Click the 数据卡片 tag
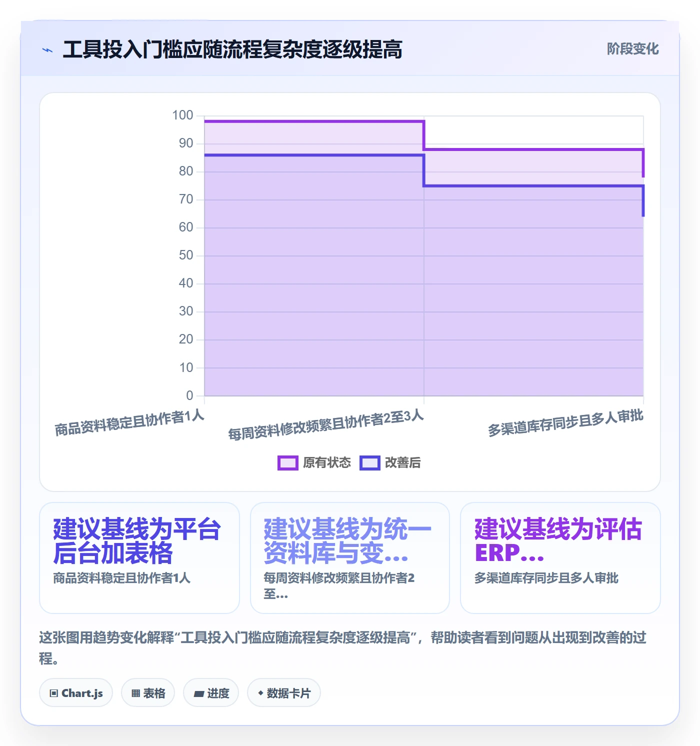Viewport: 700px width, 746px height. [x=284, y=693]
